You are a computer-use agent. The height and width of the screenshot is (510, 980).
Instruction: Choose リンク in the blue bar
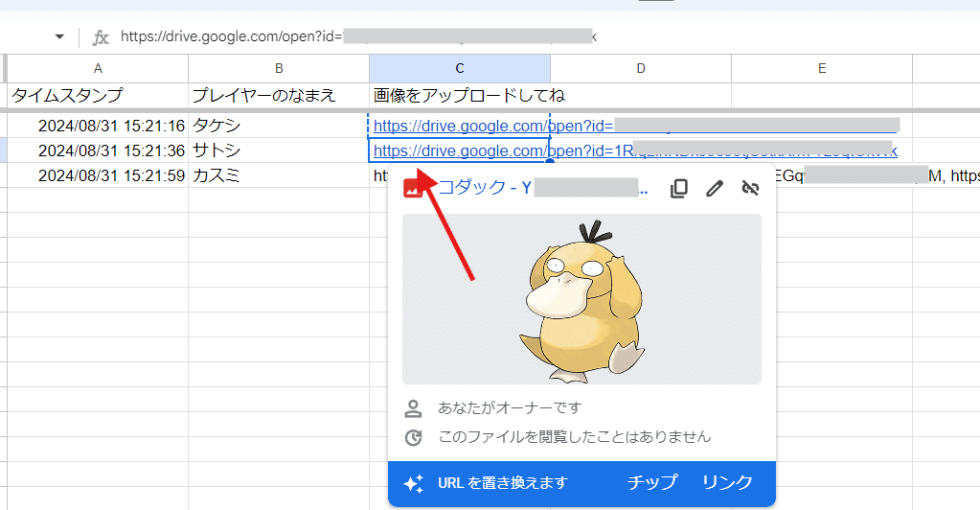coord(727,482)
